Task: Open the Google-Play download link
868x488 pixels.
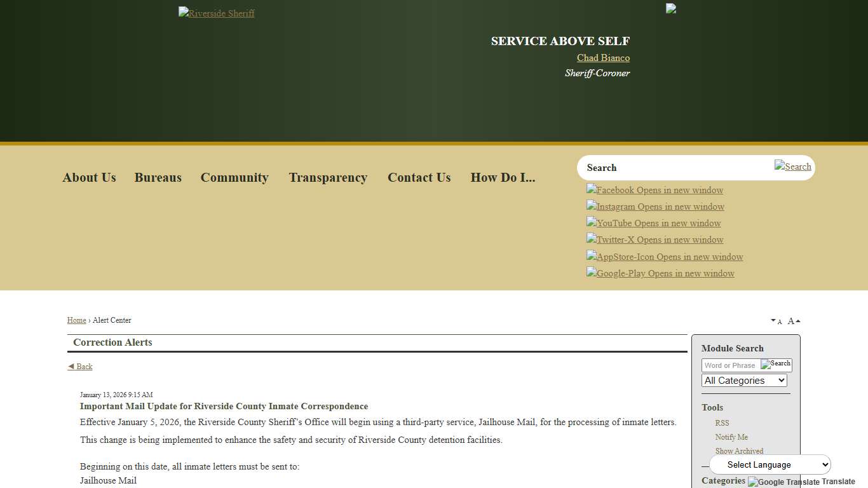Action: coord(660,273)
